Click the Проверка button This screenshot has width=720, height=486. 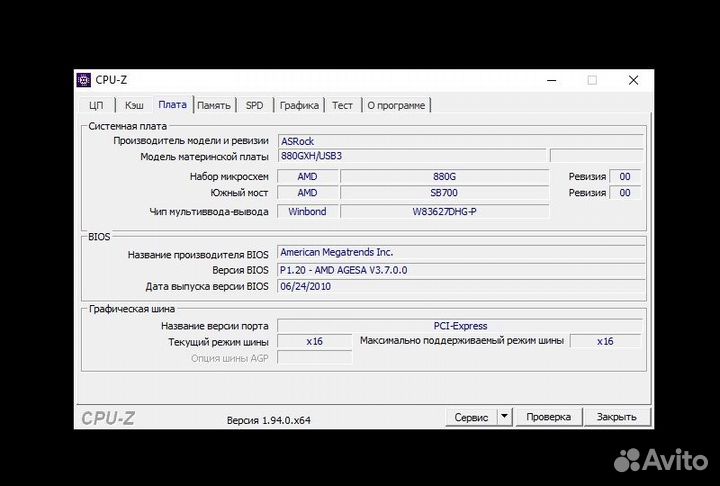549,417
